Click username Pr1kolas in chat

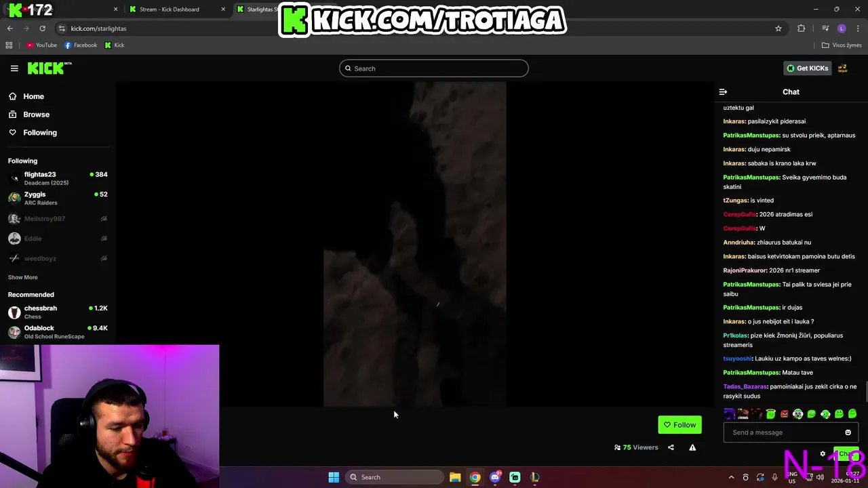(736, 335)
